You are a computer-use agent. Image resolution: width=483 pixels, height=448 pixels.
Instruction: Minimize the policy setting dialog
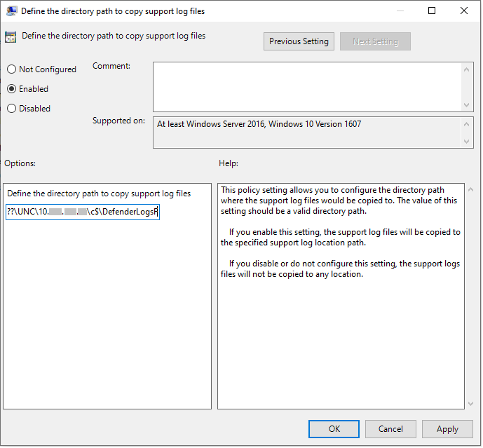400,11
